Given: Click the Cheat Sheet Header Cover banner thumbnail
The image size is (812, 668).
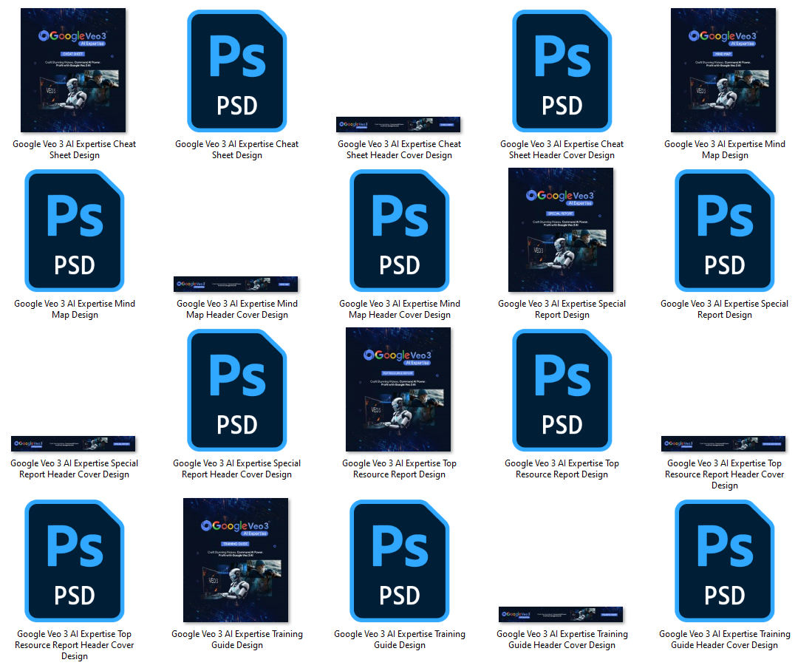Looking at the screenshot, I should pyautogui.click(x=398, y=124).
